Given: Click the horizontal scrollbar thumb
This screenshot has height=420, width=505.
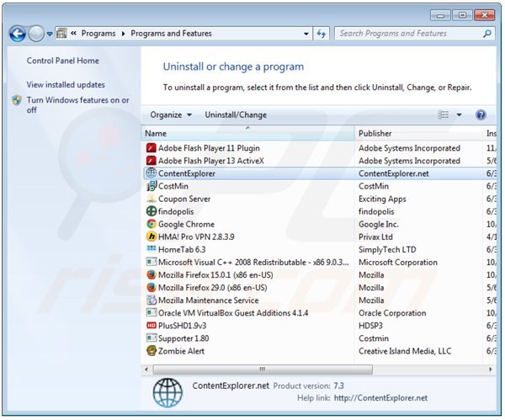Looking at the screenshot, I should pos(263,369).
